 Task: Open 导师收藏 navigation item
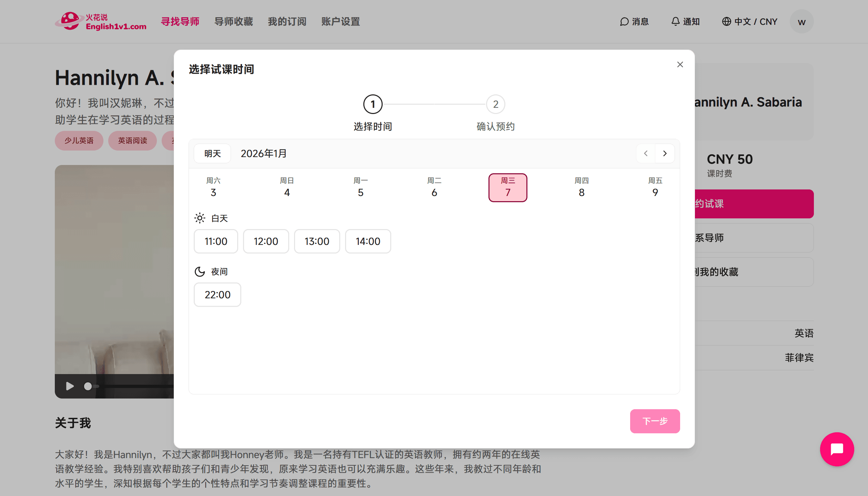coord(233,22)
